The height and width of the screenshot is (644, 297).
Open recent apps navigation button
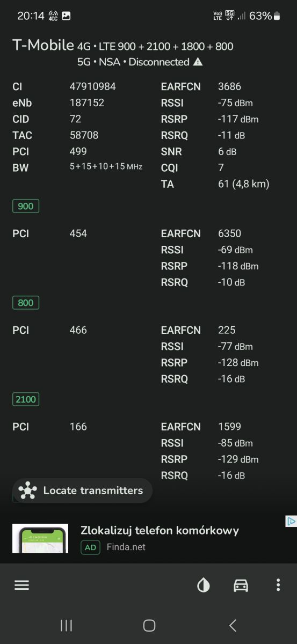click(66, 625)
